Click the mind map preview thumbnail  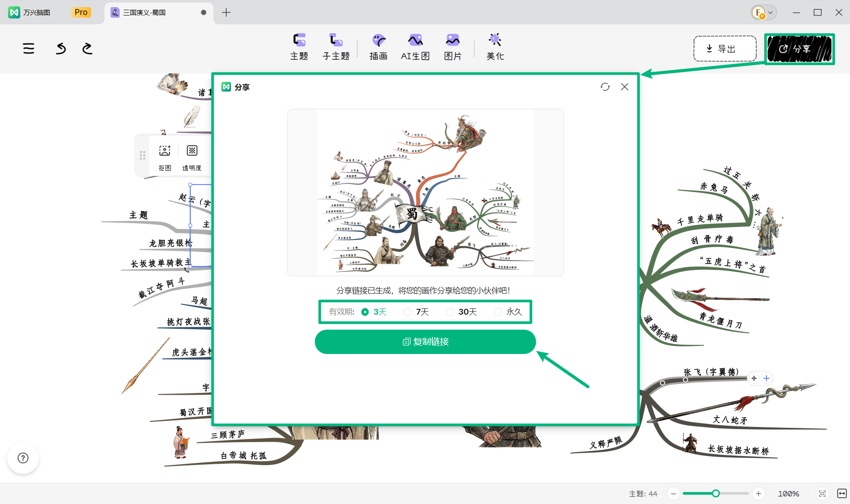point(425,192)
